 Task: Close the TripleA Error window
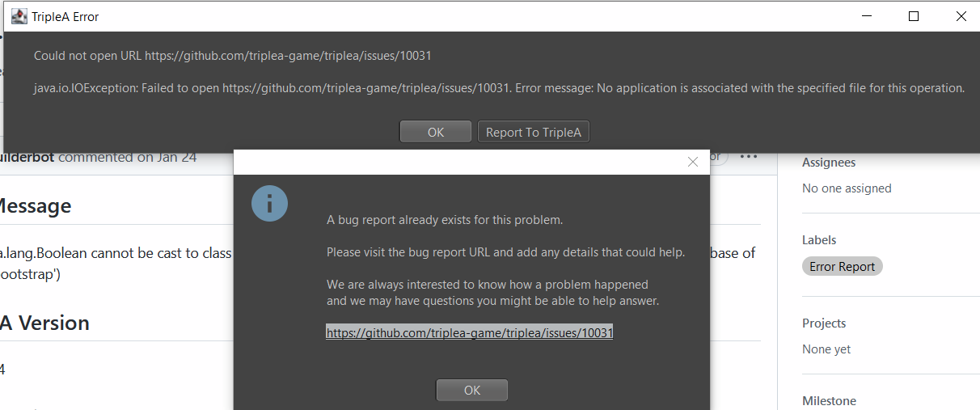point(961,16)
